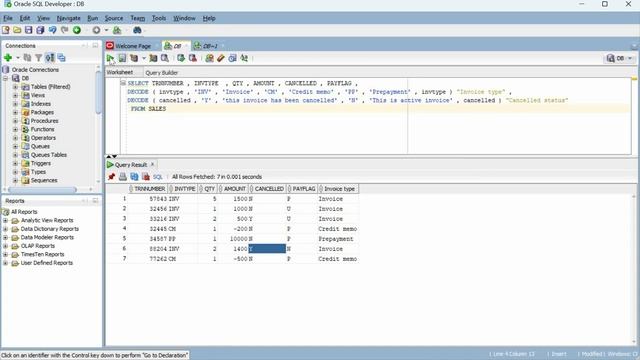640x360 pixels.
Task: Click the 57843 transaction number cell
Action: (147, 199)
